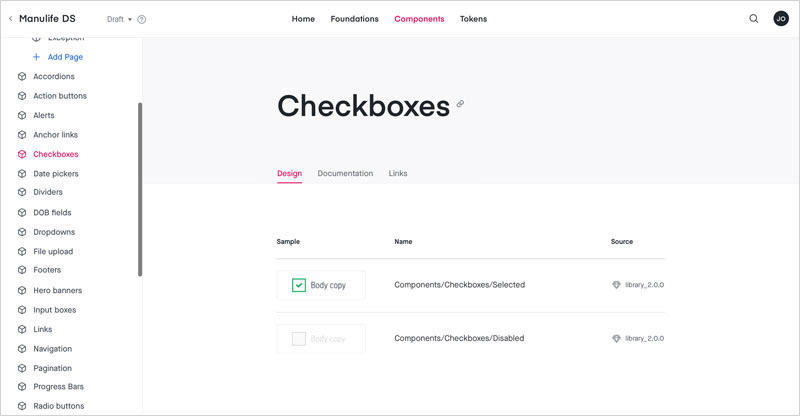Click the cube icon next to Alerts
800x416 pixels.
pos(22,115)
